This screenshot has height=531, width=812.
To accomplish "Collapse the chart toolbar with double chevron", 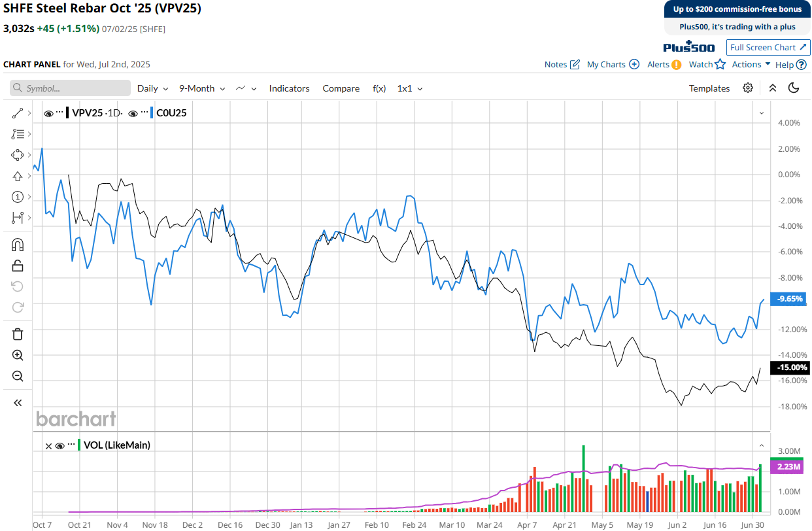I will pos(772,88).
